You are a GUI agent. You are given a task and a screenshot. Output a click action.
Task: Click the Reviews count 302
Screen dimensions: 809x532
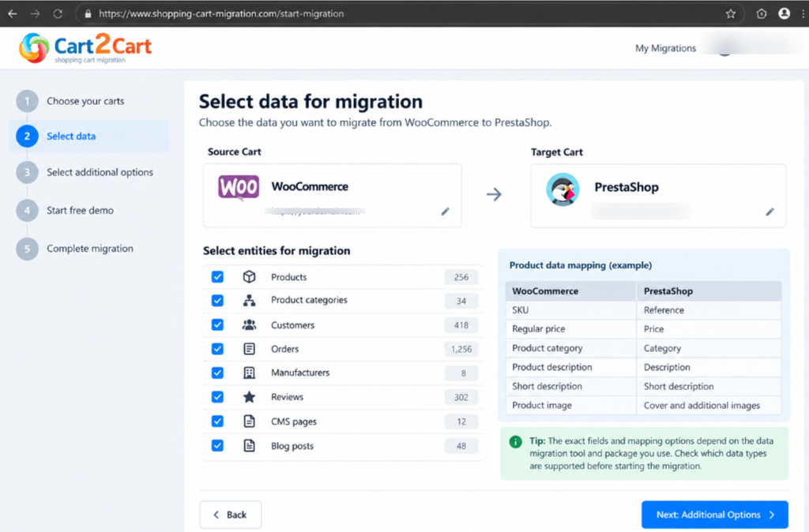pyautogui.click(x=461, y=398)
